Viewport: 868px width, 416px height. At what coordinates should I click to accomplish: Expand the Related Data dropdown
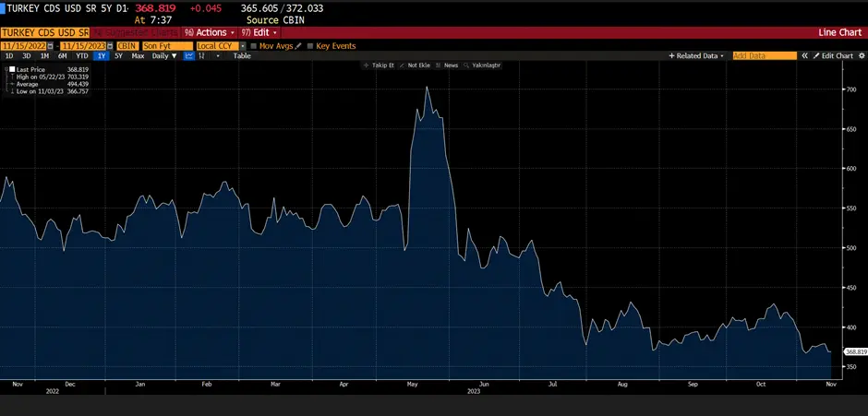click(x=696, y=56)
